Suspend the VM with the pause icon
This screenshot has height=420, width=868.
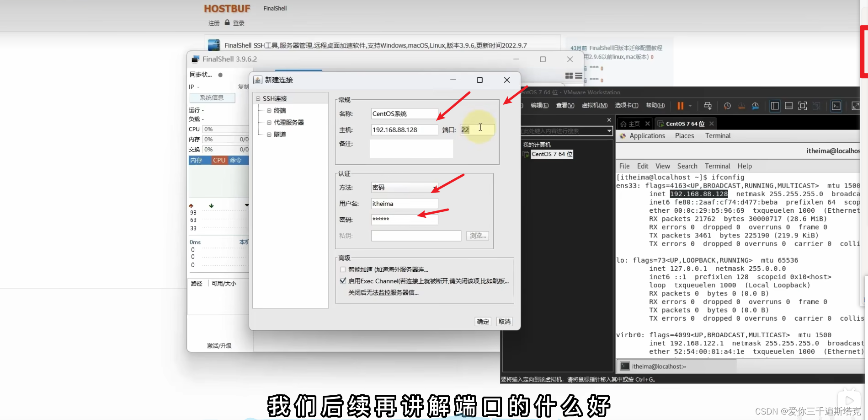[681, 106]
